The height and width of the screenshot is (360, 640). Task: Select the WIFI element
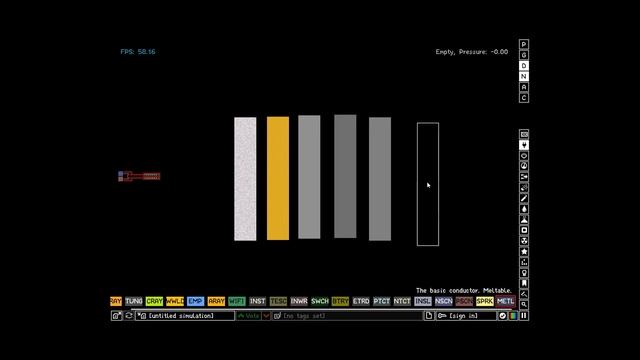(237, 301)
